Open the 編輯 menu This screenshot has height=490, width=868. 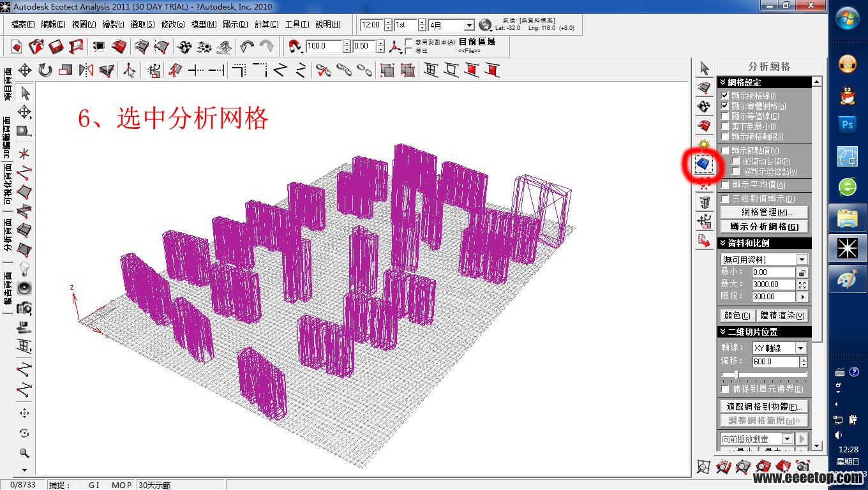(x=54, y=25)
